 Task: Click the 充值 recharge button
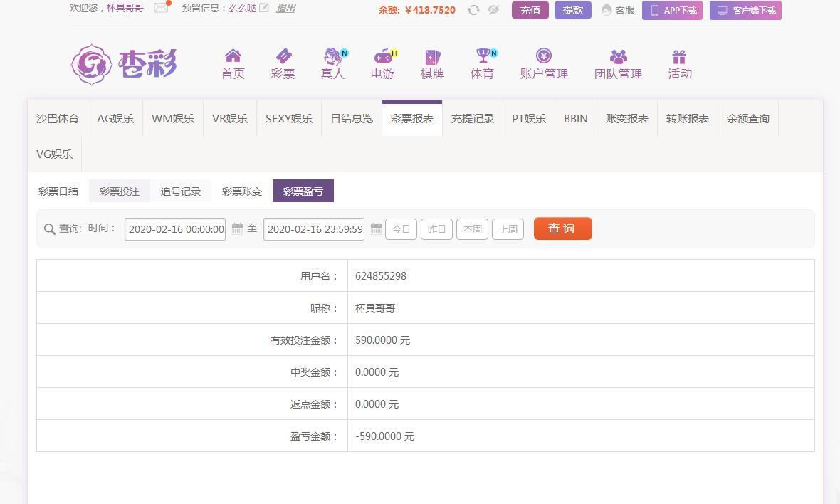[530, 10]
